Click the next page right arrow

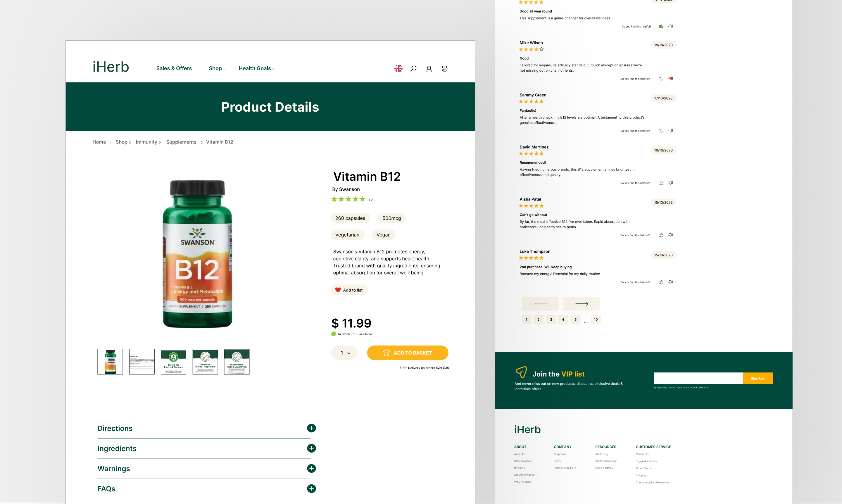(x=581, y=304)
